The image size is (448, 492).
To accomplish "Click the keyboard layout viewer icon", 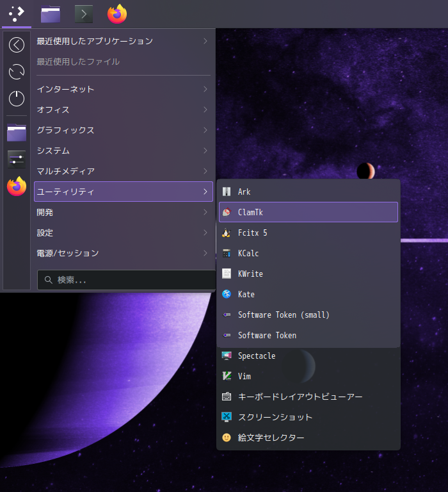I will click(x=227, y=397).
